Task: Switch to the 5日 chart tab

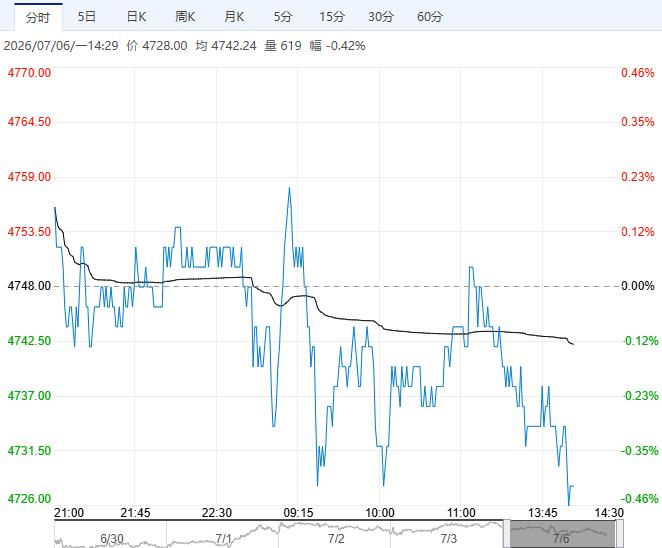Action: click(x=87, y=16)
